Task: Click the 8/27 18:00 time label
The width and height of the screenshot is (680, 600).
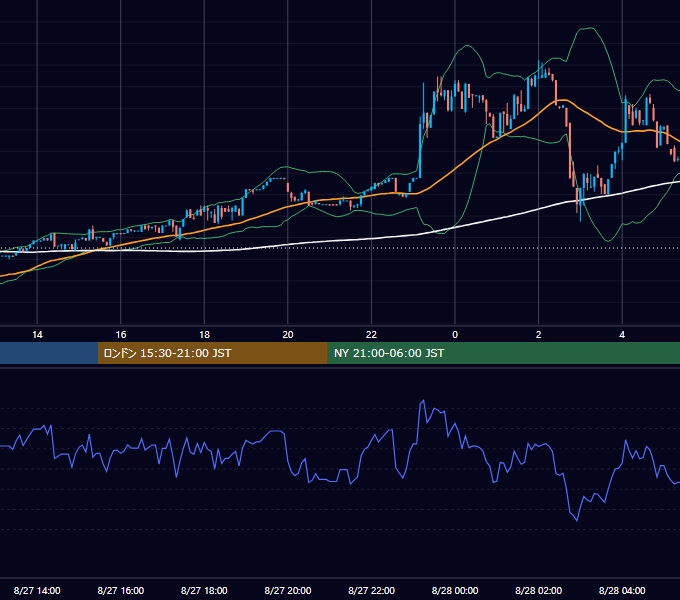Action: [x=204, y=590]
